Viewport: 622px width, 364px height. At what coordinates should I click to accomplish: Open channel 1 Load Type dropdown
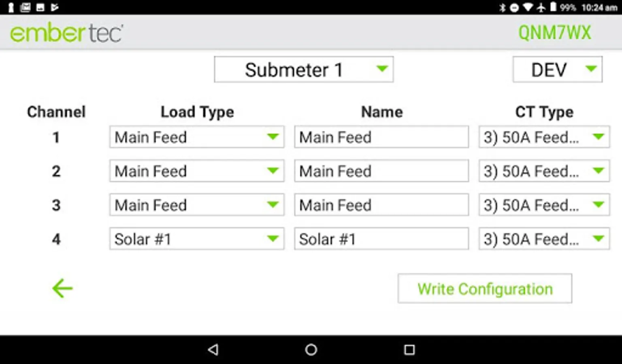[x=196, y=137]
